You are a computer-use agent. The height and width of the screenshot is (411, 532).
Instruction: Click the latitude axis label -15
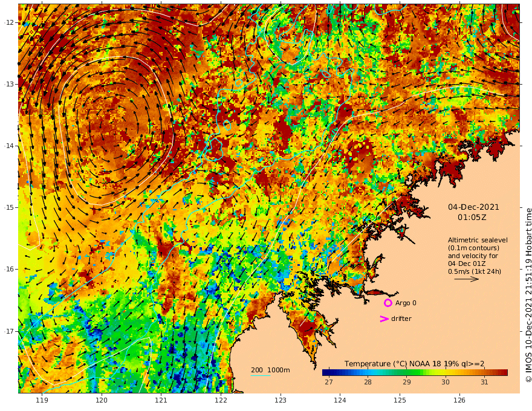(x=8, y=207)
